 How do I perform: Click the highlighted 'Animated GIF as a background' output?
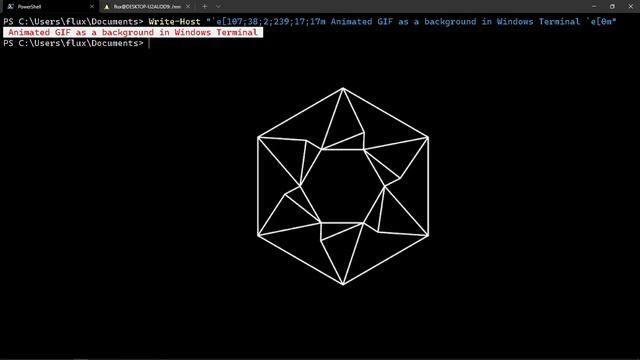click(133, 32)
